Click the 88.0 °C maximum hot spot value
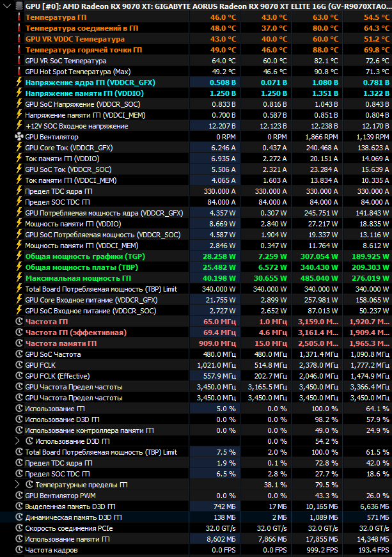This screenshot has width=392, height=557. coord(325,50)
